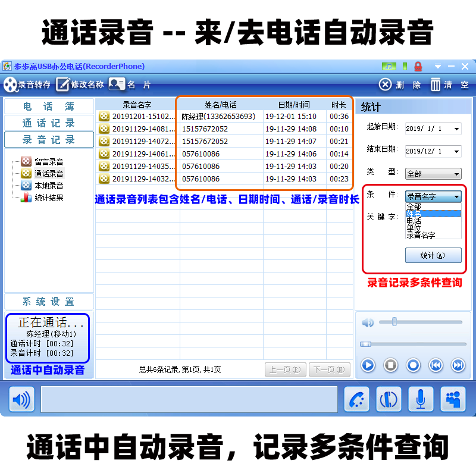Sort by 时长 column header

pyautogui.click(x=339, y=105)
